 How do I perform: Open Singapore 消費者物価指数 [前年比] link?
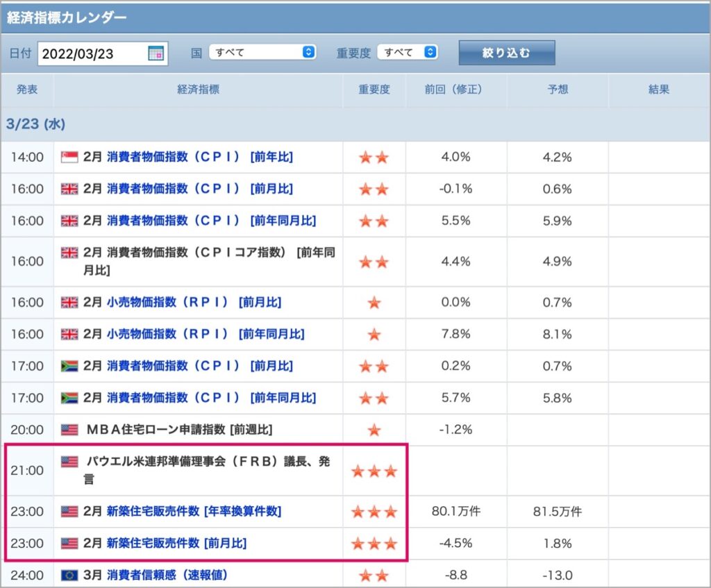click(200, 157)
